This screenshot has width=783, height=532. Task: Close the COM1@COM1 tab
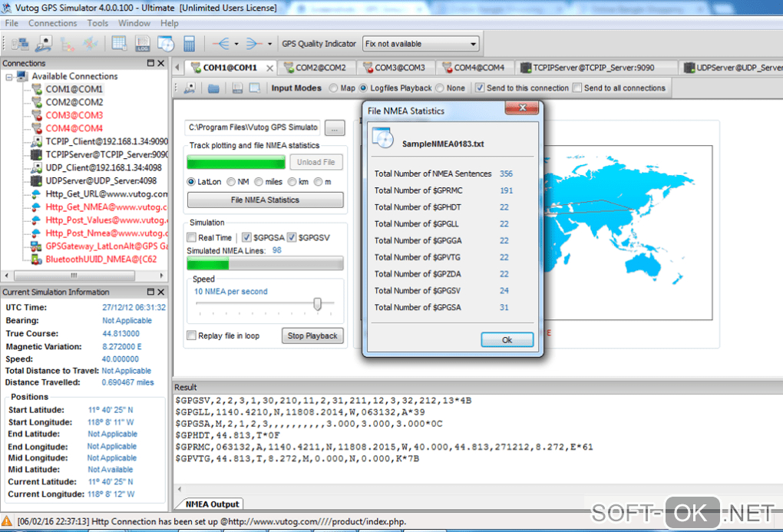[269, 68]
